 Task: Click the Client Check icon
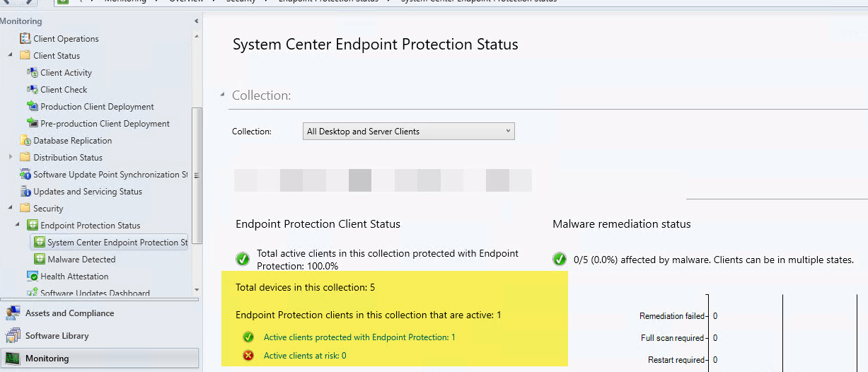click(x=32, y=90)
